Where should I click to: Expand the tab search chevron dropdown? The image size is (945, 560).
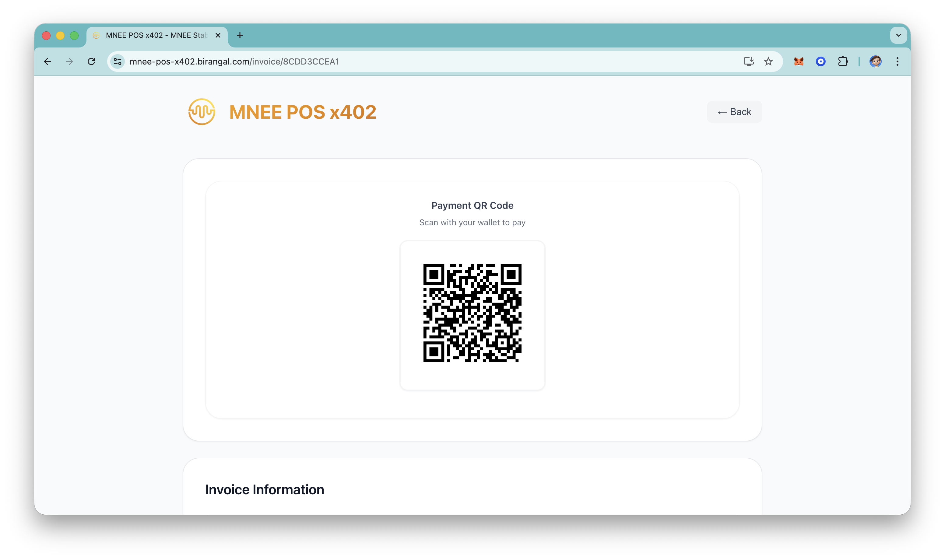point(898,36)
